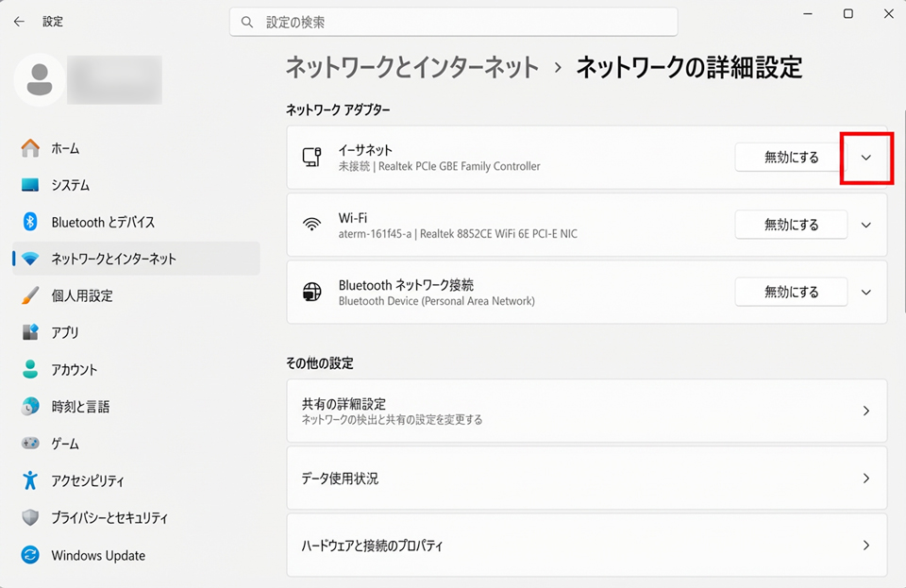Click the システム monitor icon
Screen dimensions: 906x588
click(30, 185)
